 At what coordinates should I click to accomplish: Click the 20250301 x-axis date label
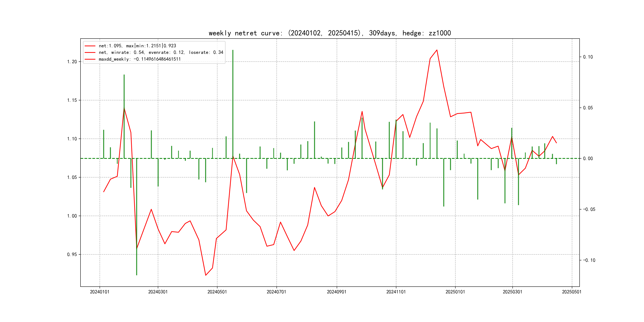click(512, 292)
